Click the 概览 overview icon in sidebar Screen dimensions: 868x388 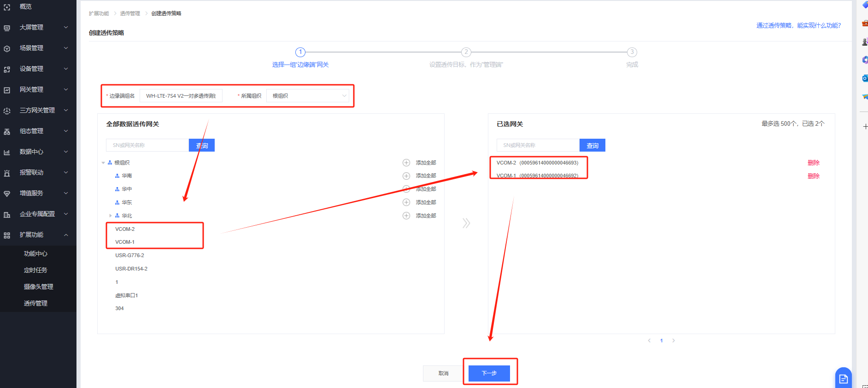click(x=7, y=7)
